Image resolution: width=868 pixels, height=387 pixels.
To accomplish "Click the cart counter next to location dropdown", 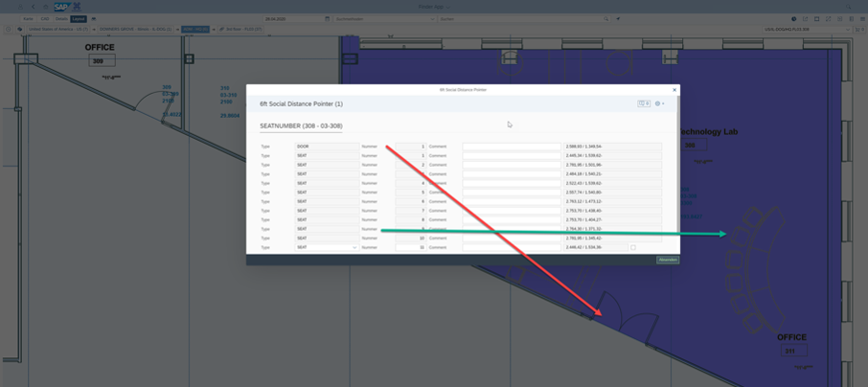I will tap(859, 29).
